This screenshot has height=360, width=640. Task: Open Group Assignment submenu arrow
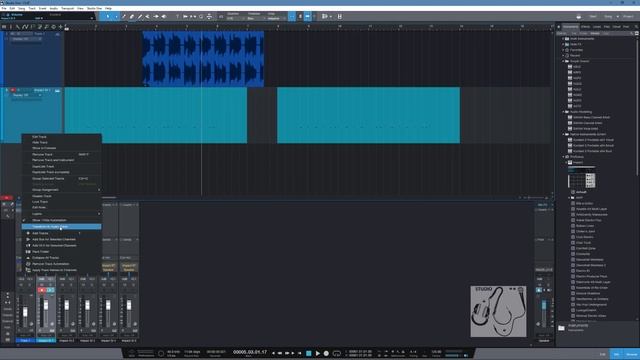99,190
